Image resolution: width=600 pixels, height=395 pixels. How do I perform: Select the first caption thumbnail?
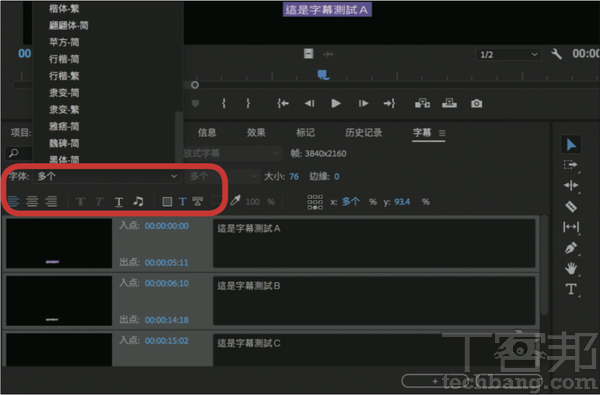(59, 243)
